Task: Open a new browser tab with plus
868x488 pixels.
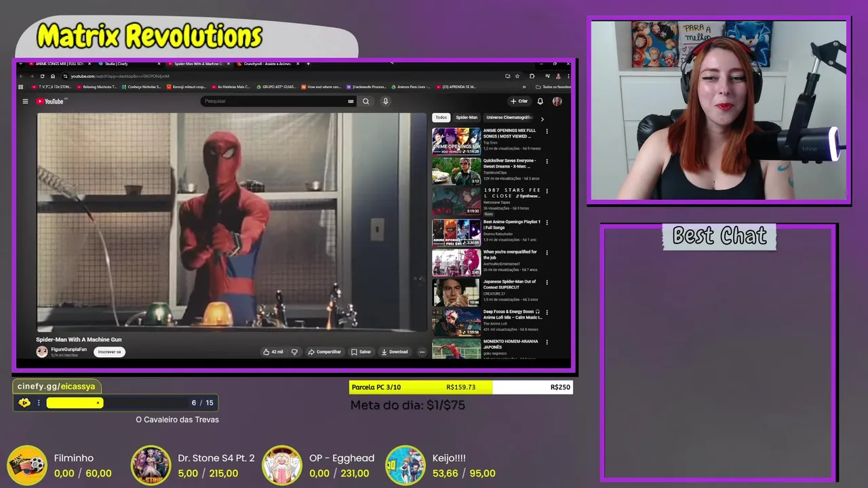Action: [x=309, y=64]
